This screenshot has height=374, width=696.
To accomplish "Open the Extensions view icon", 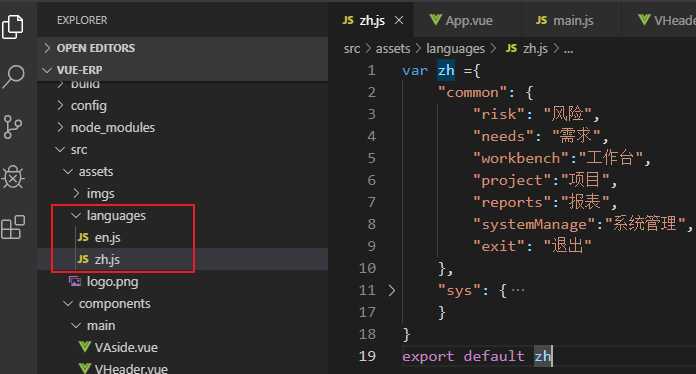I will [x=13, y=227].
